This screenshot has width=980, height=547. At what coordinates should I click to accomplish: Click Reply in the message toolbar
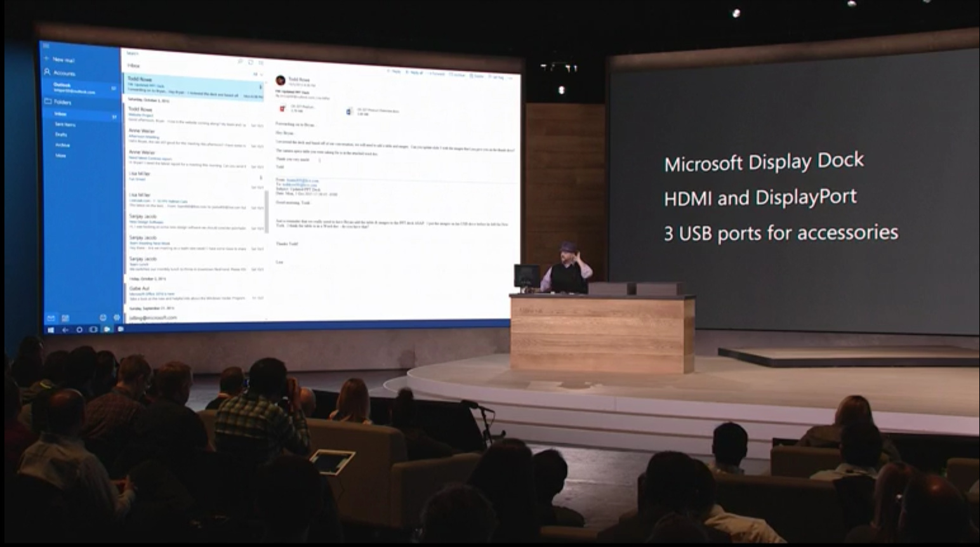tap(394, 72)
